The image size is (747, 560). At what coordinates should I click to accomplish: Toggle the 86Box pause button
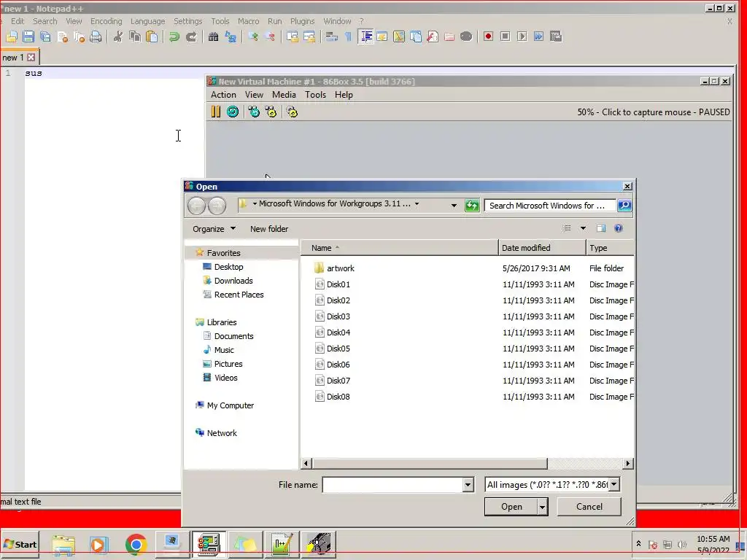[216, 112]
